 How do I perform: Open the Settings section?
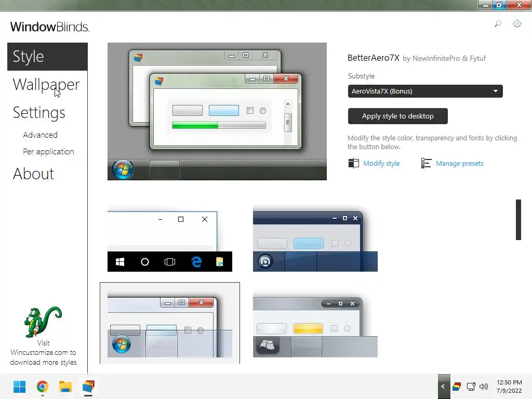(38, 113)
